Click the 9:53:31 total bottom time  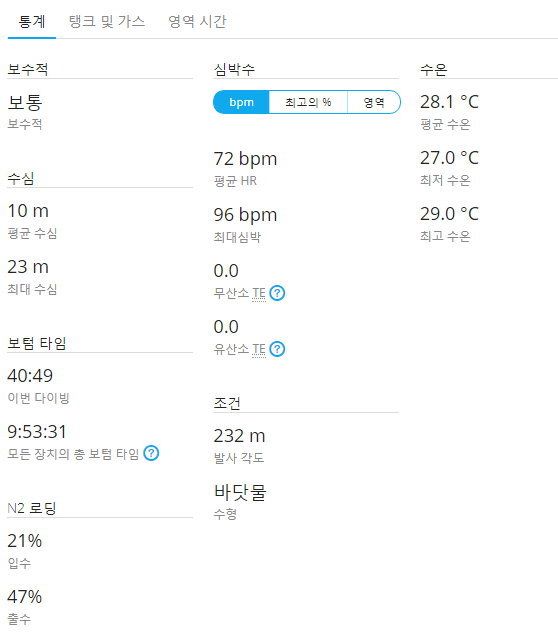click(37, 432)
